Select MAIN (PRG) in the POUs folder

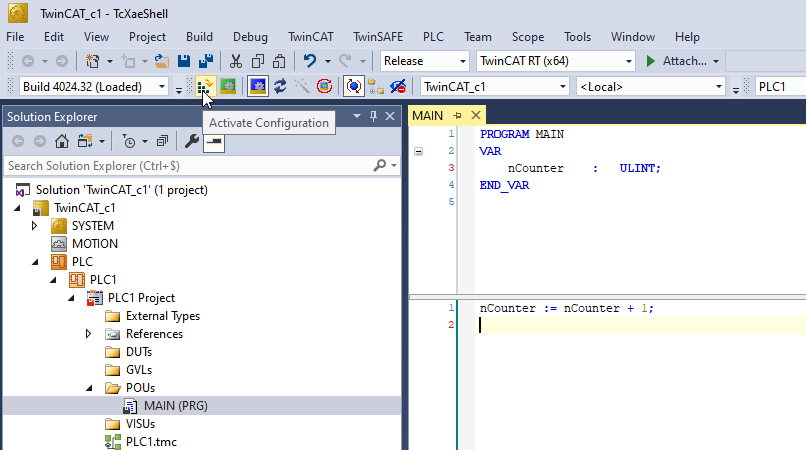176,405
